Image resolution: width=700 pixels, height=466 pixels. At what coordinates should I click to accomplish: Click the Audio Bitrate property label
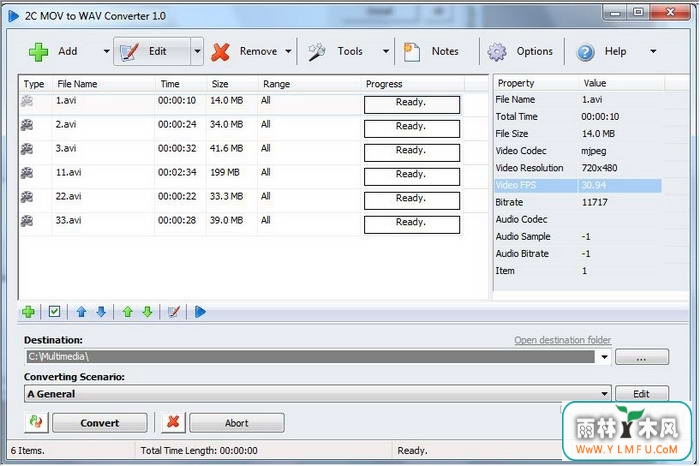(x=522, y=254)
